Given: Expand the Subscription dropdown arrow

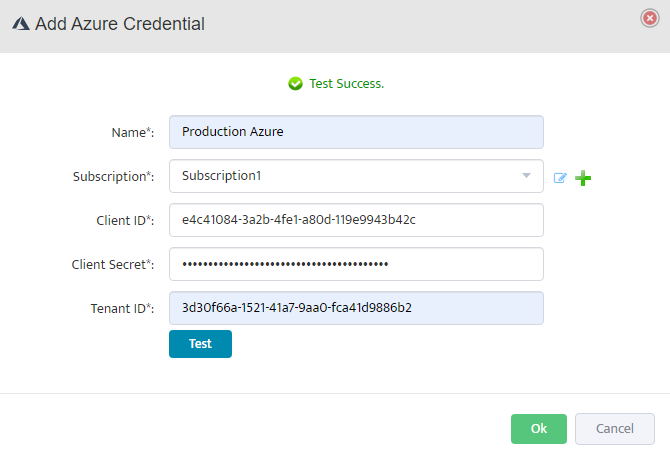Looking at the screenshot, I should [526, 176].
